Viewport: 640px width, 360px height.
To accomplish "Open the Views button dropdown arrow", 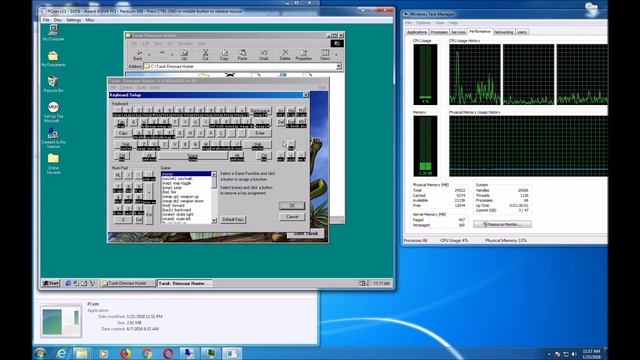I will pos(336,55).
